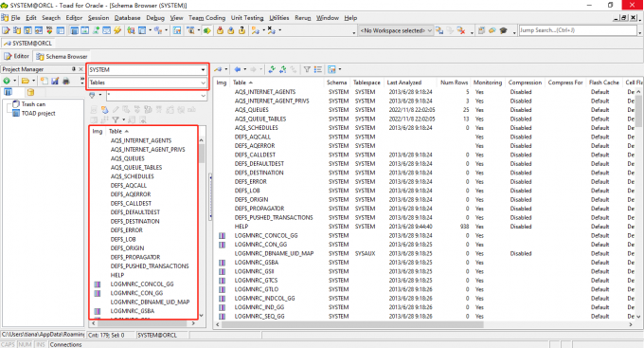The width and height of the screenshot is (644, 348).
Task: Click the funnel filter icon above the table list
Action: [116, 119]
